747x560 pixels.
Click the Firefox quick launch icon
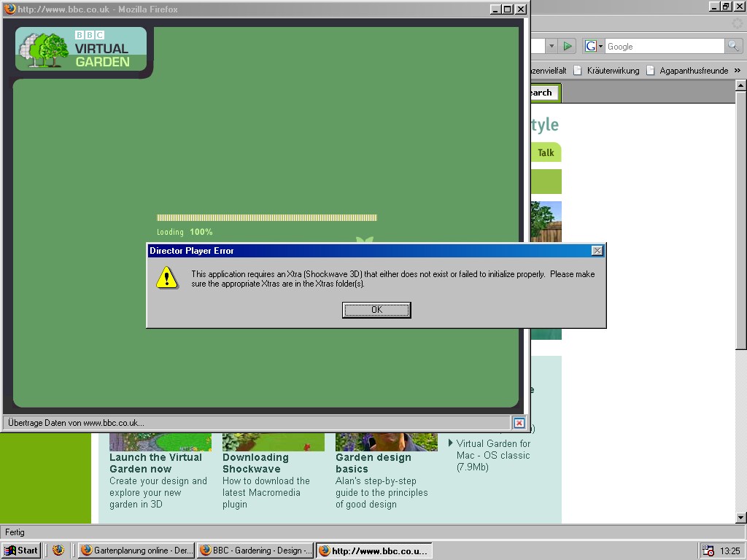(x=58, y=551)
